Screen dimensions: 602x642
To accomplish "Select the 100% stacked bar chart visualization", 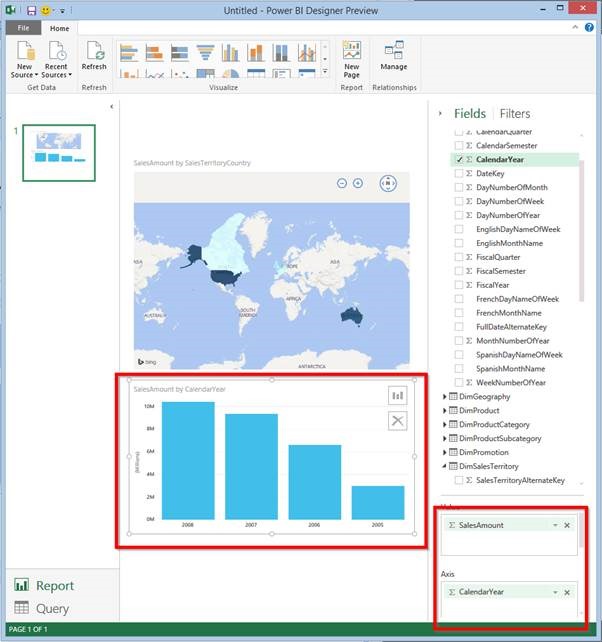I will [180, 53].
